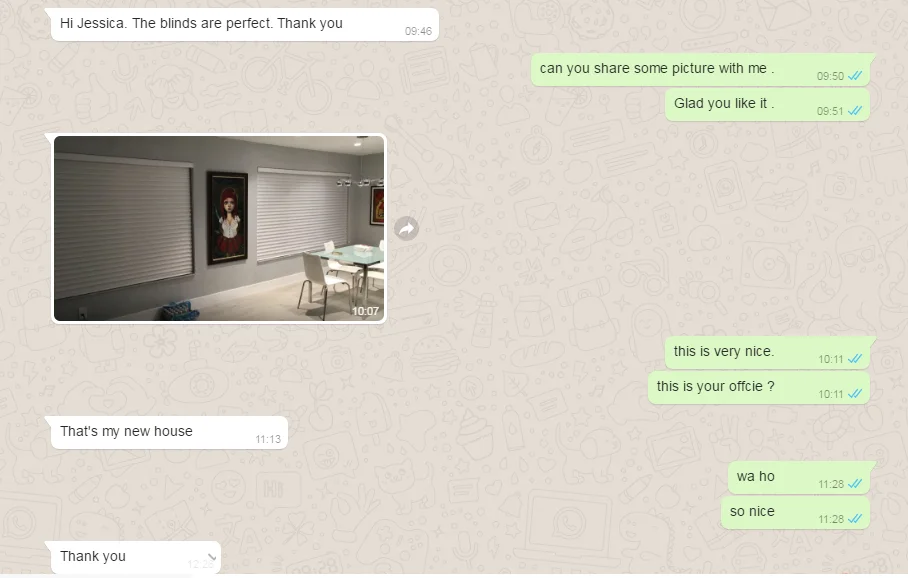908x578 pixels.
Task: Click read-receipt ticks on 'can you share some picture'
Action: click(855, 76)
